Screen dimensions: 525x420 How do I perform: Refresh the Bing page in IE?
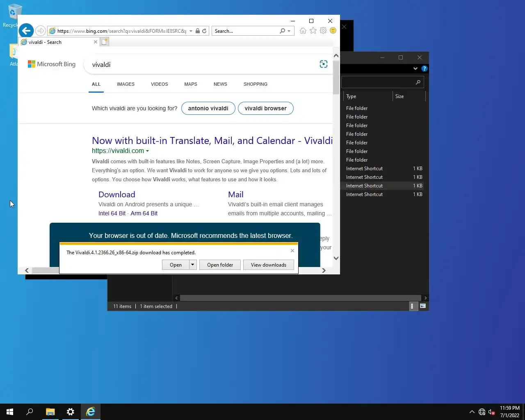(204, 31)
